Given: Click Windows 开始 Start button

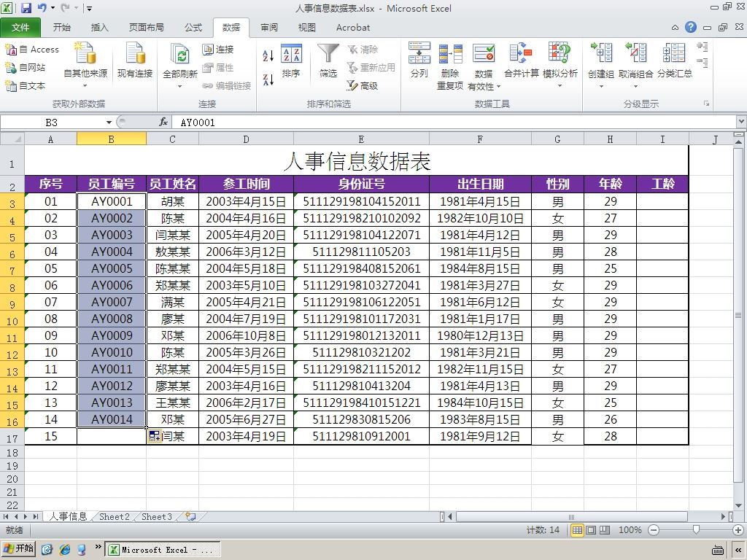Looking at the screenshot, I should (x=18, y=549).
